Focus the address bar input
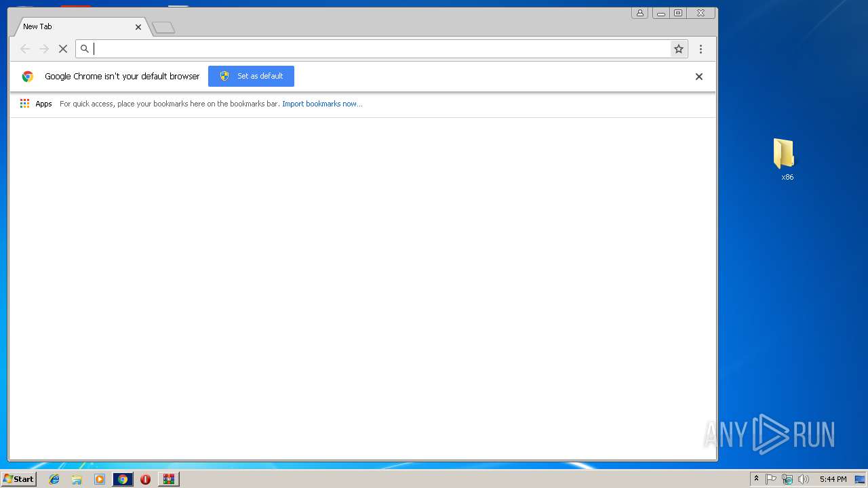The width and height of the screenshot is (868, 488). coord(381,49)
